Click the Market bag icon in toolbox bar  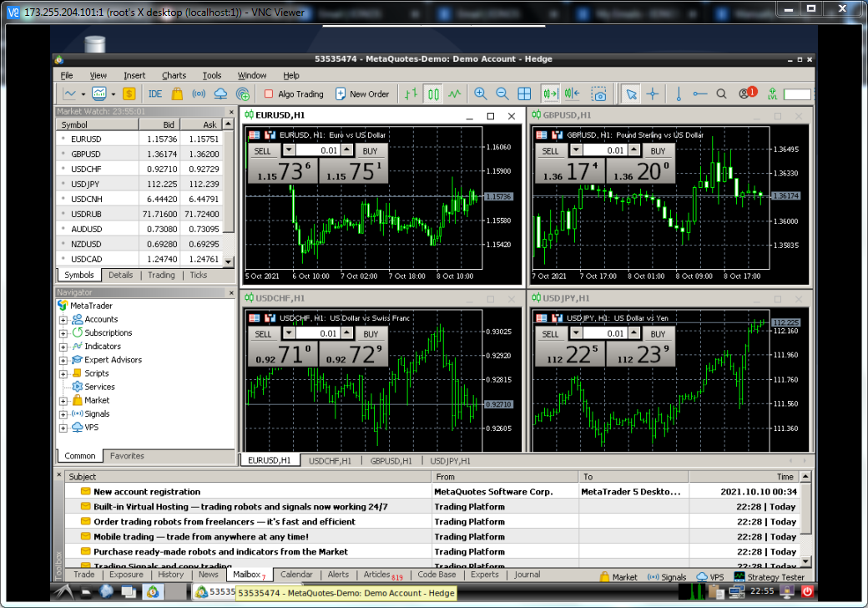604,576
